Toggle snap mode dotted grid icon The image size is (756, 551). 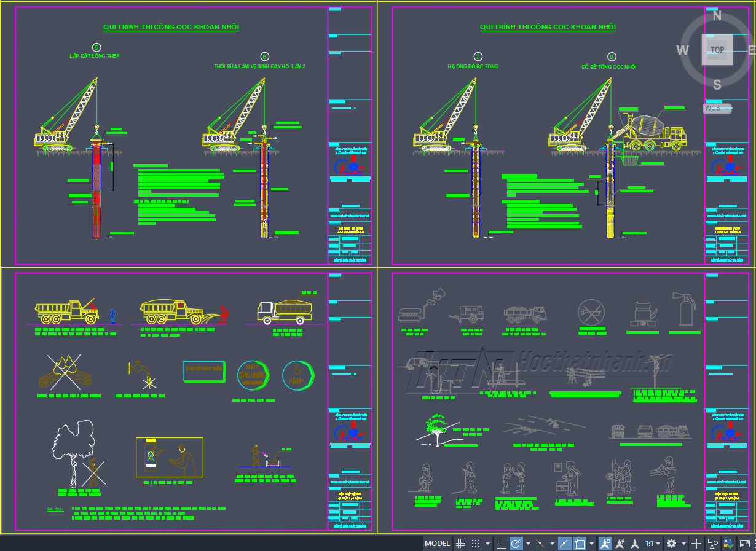pos(475,544)
